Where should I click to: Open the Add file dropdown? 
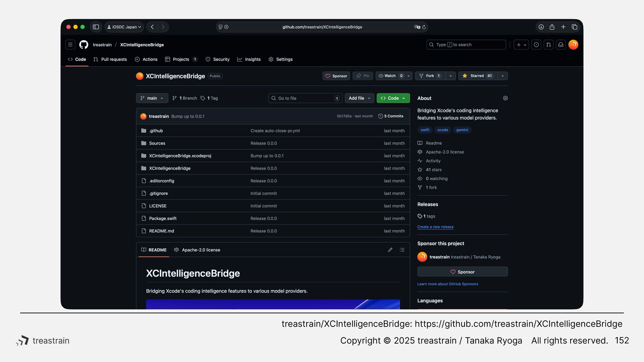pyautogui.click(x=359, y=98)
